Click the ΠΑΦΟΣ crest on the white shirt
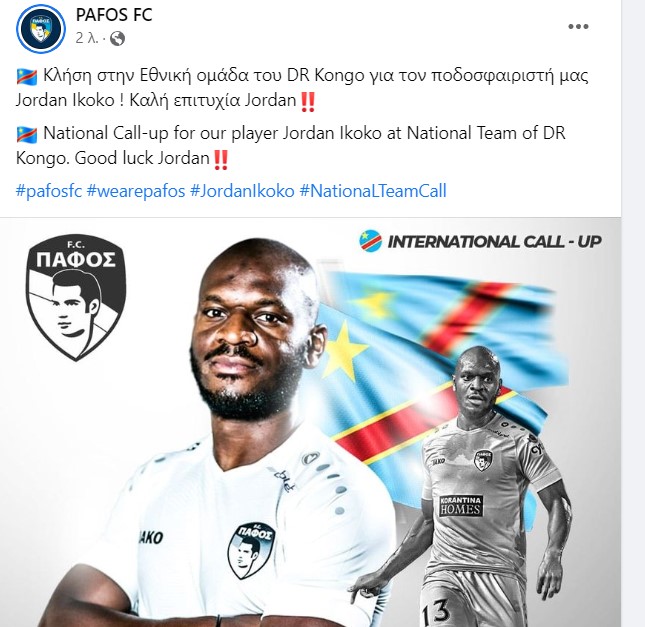 [x=251, y=550]
